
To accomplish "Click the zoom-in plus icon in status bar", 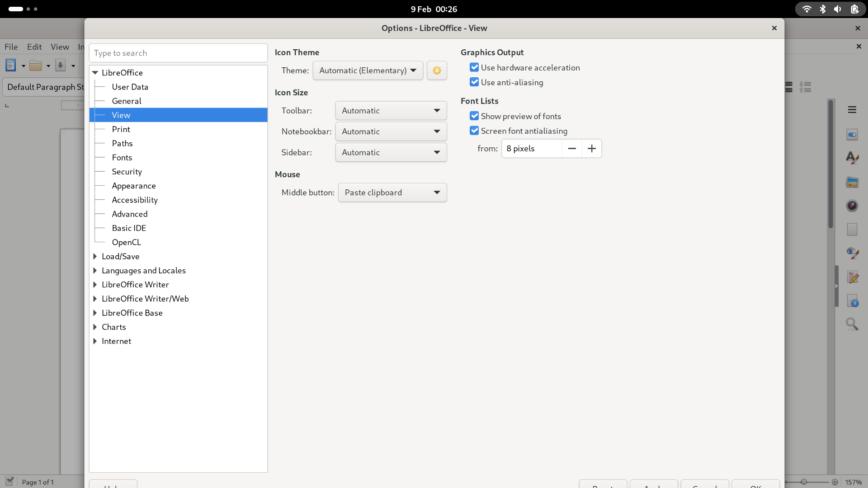I will point(835,482).
